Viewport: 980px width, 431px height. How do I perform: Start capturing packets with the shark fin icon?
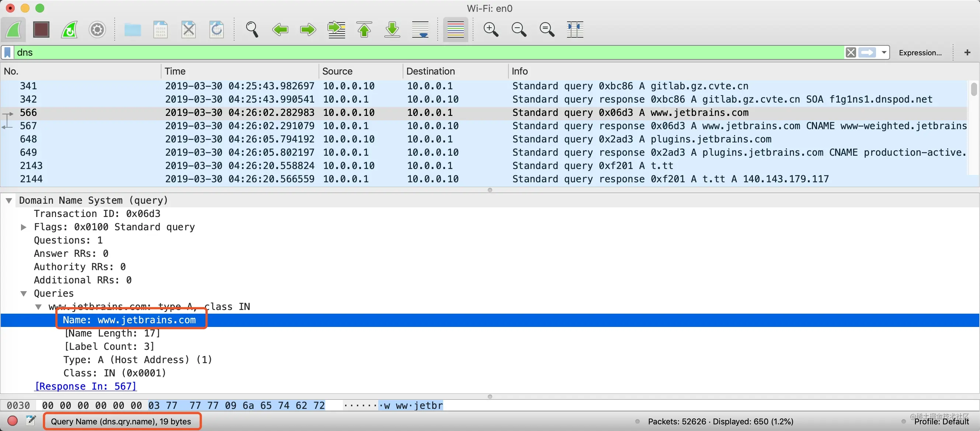[14, 29]
